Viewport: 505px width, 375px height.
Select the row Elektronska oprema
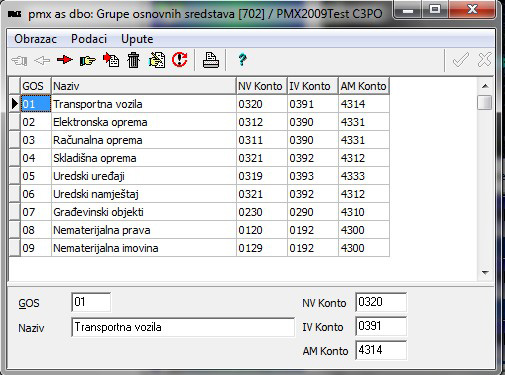(199, 122)
